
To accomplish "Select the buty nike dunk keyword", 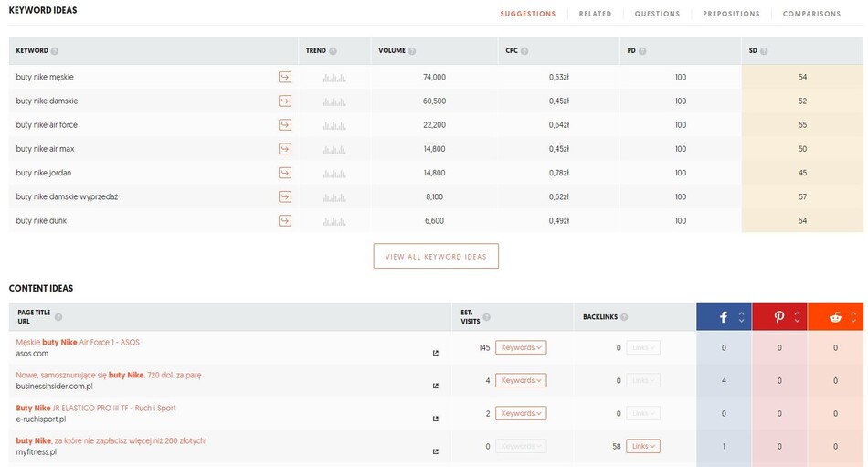I will click(x=41, y=220).
